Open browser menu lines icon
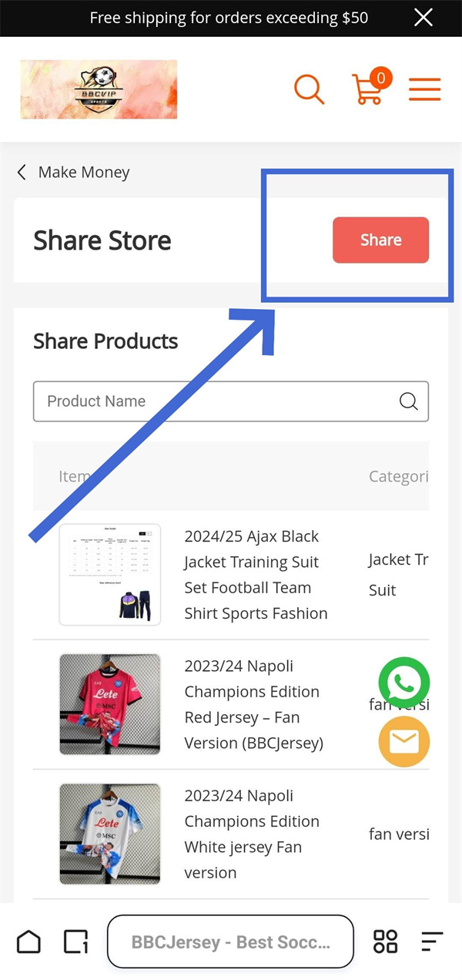 (x=432, y=941)
